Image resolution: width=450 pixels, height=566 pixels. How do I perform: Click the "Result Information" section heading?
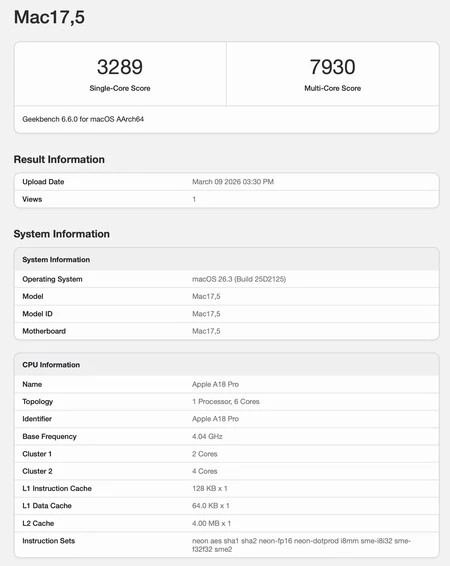coord(59,159)
